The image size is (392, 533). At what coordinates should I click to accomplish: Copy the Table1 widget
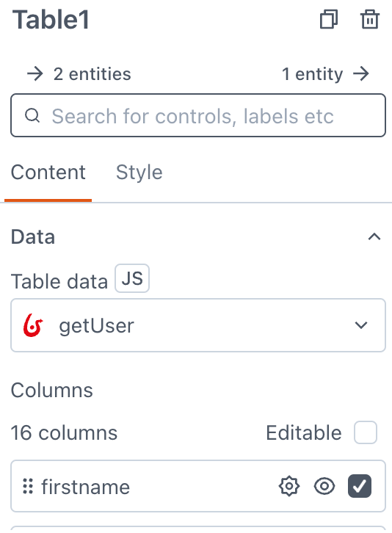(329, 19)
